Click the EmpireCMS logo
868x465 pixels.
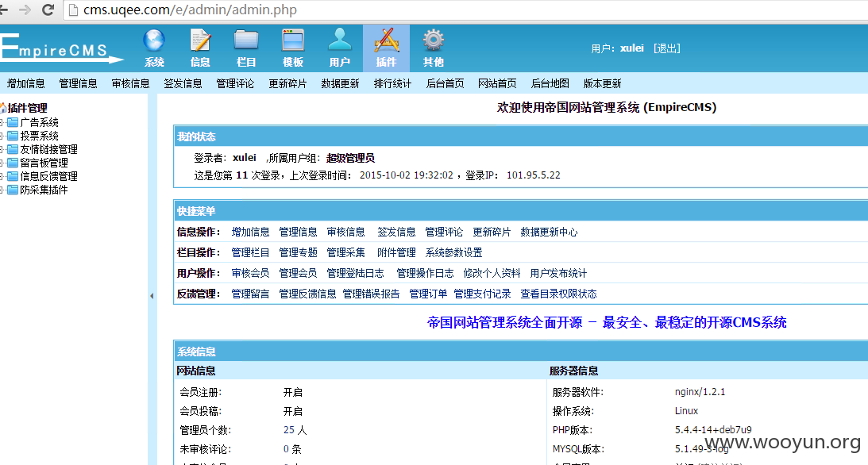pos(61,48)
